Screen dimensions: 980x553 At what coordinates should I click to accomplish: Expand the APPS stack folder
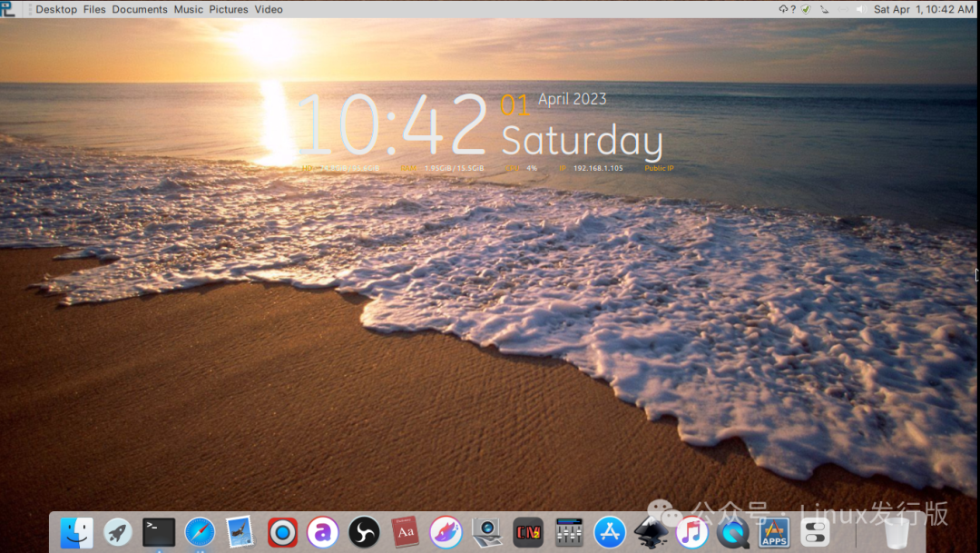click(x=773, y=532)
